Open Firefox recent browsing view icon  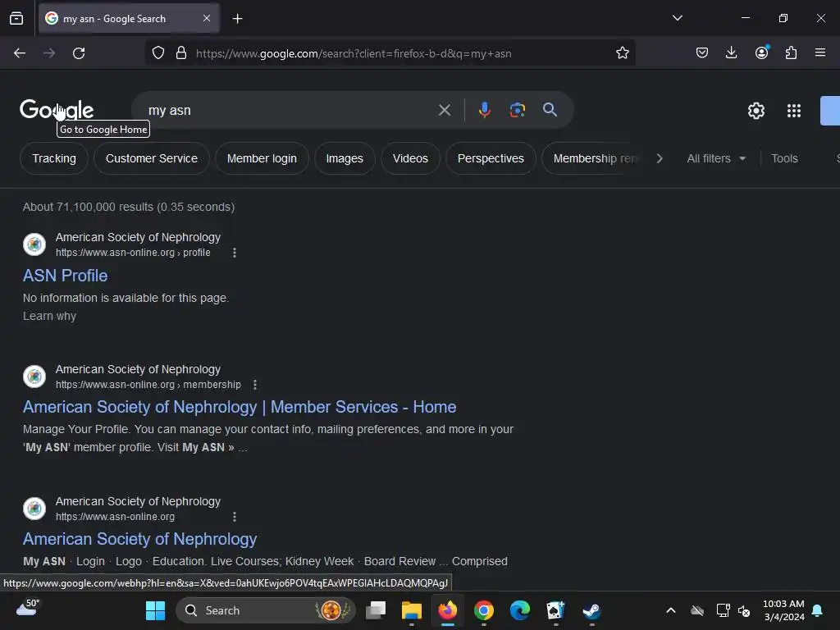[16, 18]
